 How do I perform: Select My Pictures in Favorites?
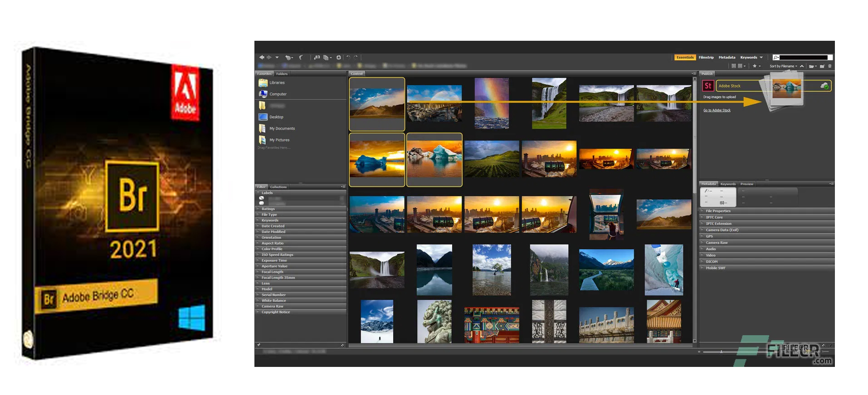point(279,140)
